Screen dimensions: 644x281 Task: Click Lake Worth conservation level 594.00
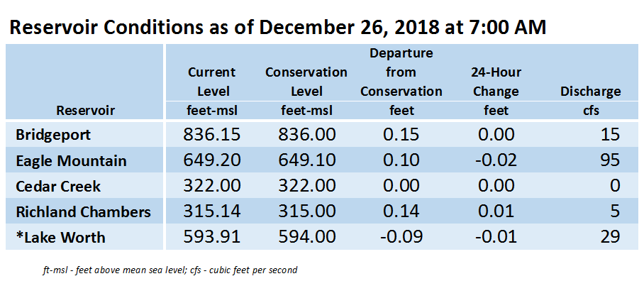(307, 238)
